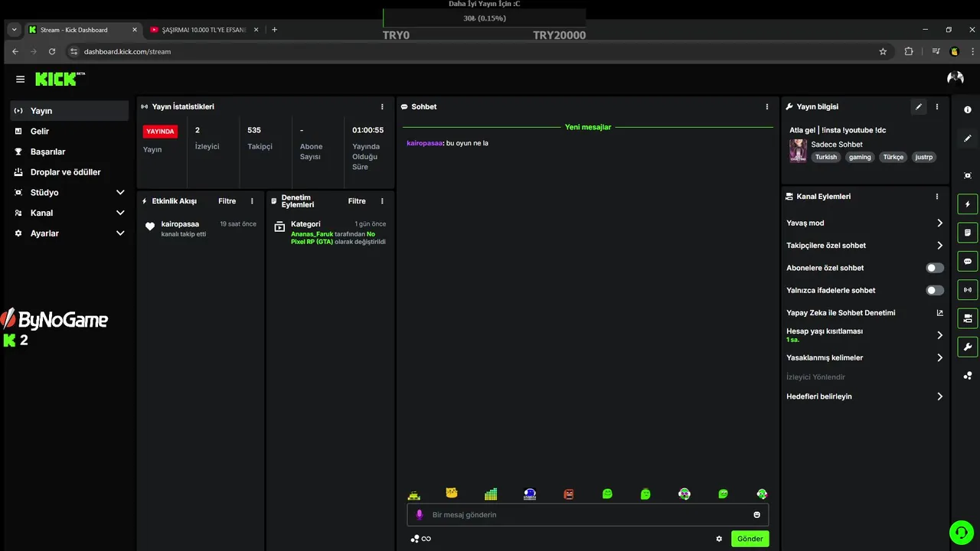Focus the Bir mesaj gönderin chat input

587,515
